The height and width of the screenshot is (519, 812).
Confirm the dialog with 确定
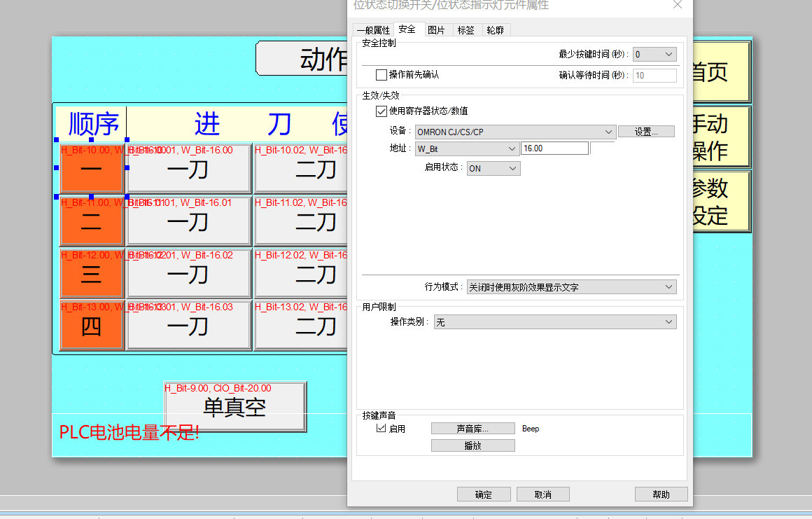(484, 494)
